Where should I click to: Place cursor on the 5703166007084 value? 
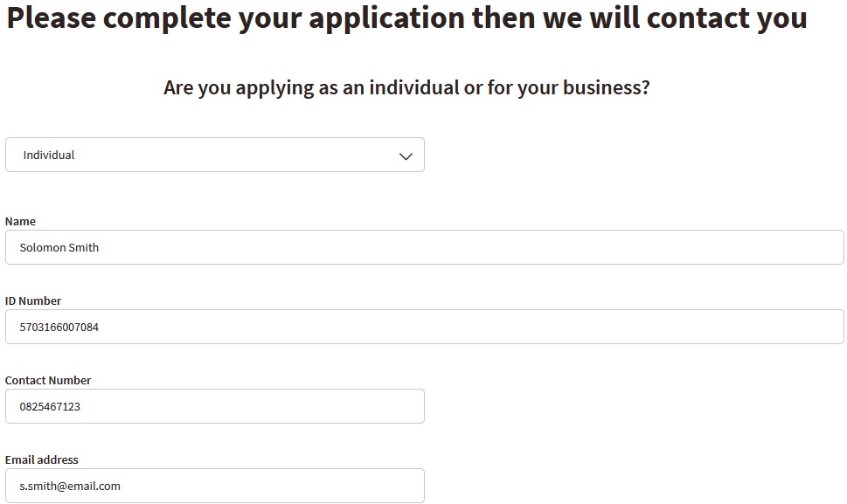59,328
